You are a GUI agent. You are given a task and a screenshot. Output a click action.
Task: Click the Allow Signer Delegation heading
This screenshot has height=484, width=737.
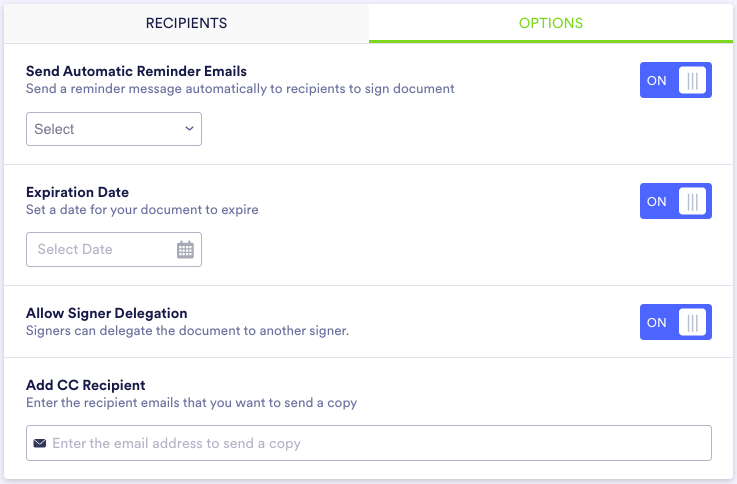(x=106, y=313)
